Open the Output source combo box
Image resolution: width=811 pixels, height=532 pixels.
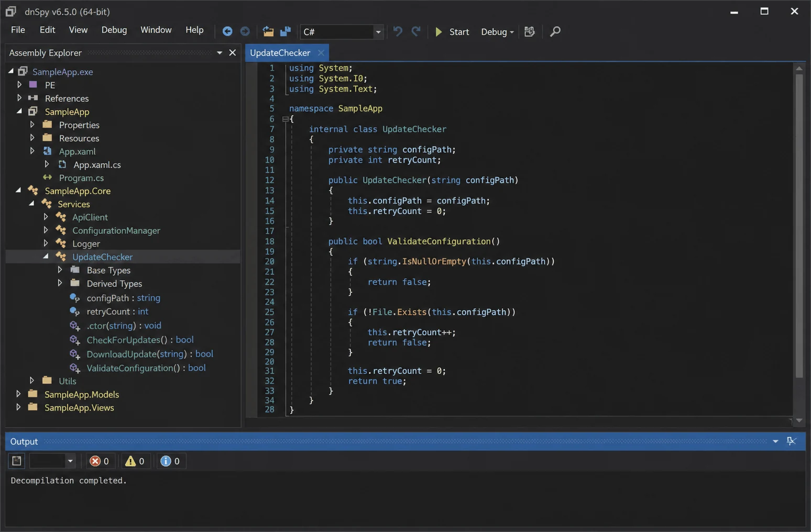pos(52,461)
